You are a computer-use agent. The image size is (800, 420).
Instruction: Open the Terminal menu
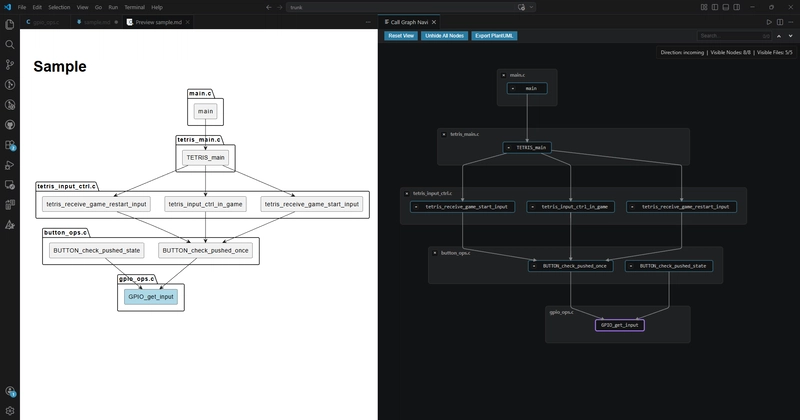(135, 7)
